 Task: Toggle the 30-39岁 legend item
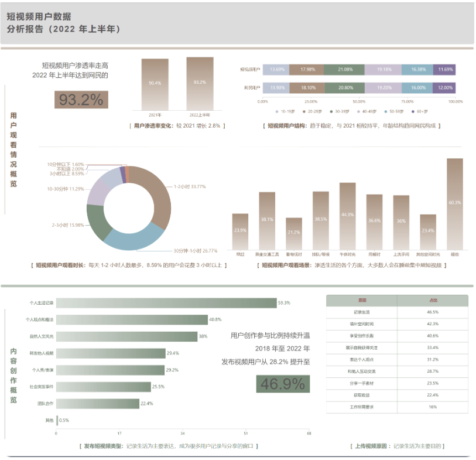340,111
